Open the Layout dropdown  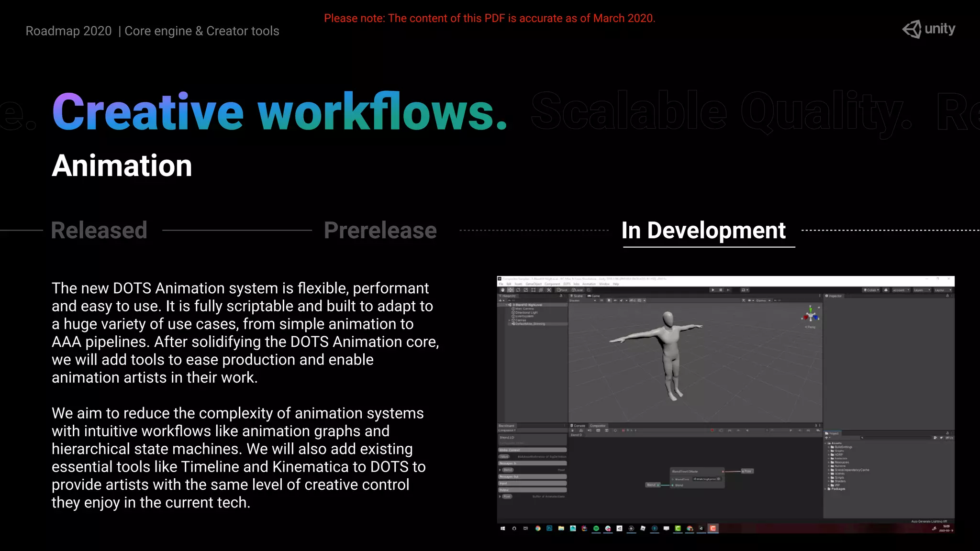point(943,290)
